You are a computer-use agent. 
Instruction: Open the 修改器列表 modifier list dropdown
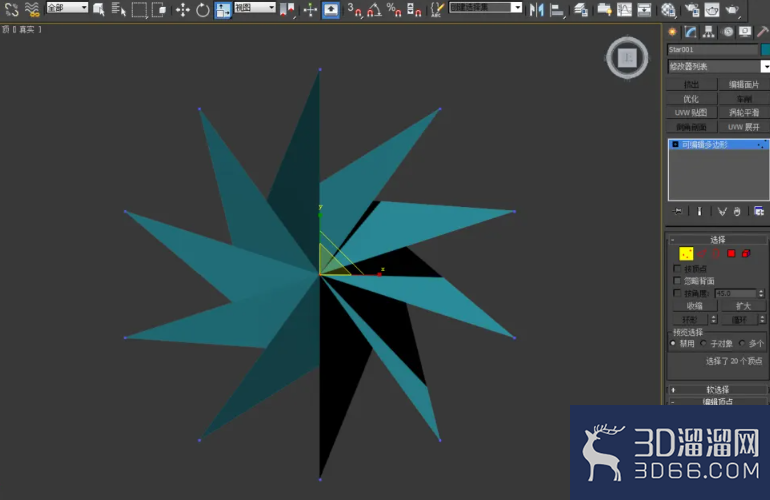pos(718,66)
